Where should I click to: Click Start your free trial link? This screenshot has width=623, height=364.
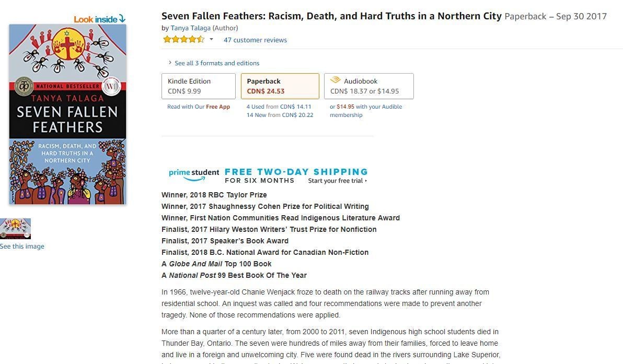point(337,181)
